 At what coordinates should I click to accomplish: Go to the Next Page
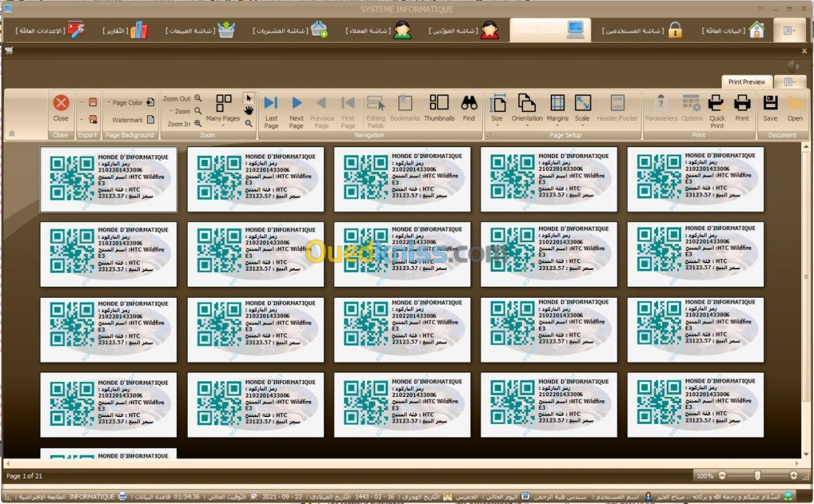click(296, 111)
